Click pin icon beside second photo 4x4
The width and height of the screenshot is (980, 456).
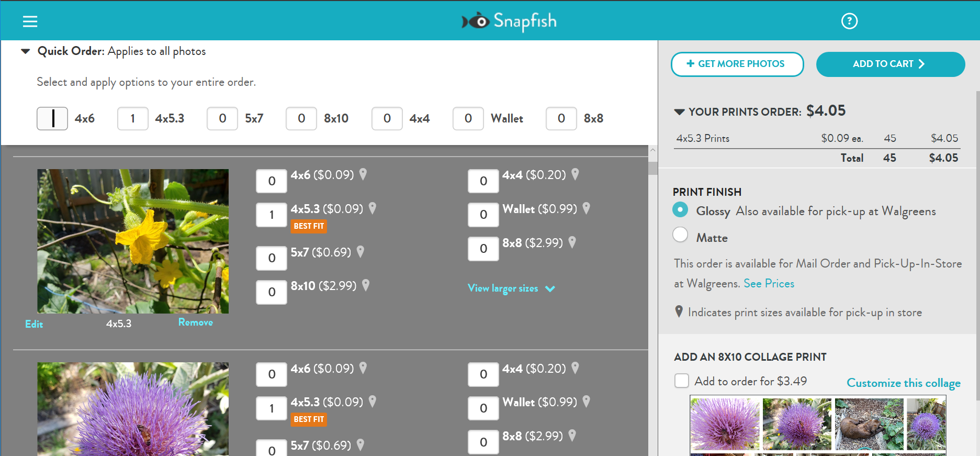pos(575,368)
